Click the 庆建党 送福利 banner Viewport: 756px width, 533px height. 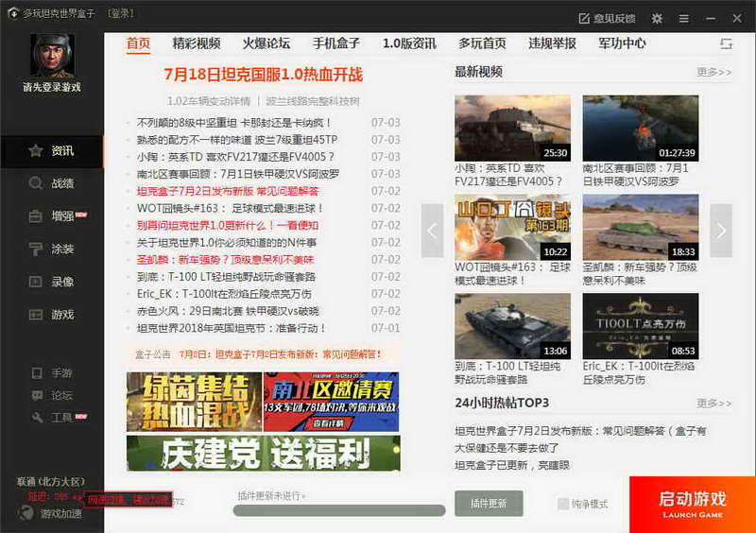pos(264,453)
